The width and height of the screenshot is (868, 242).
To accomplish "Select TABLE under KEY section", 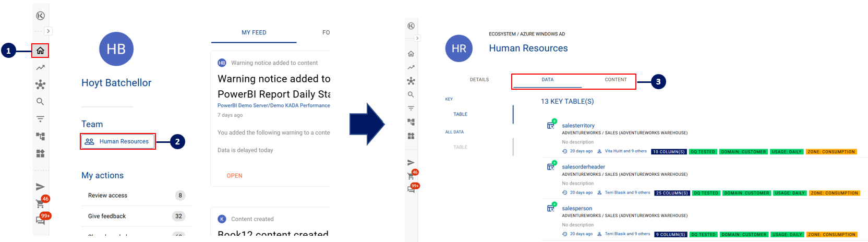I will (460, 114).
